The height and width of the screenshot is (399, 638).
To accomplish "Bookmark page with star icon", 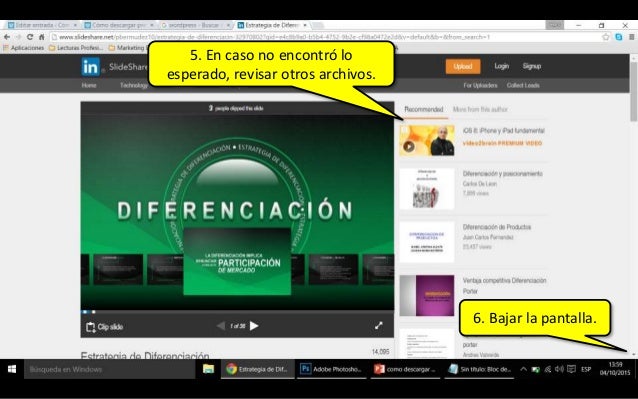I will pyautogui.click(x=606, y=37).
